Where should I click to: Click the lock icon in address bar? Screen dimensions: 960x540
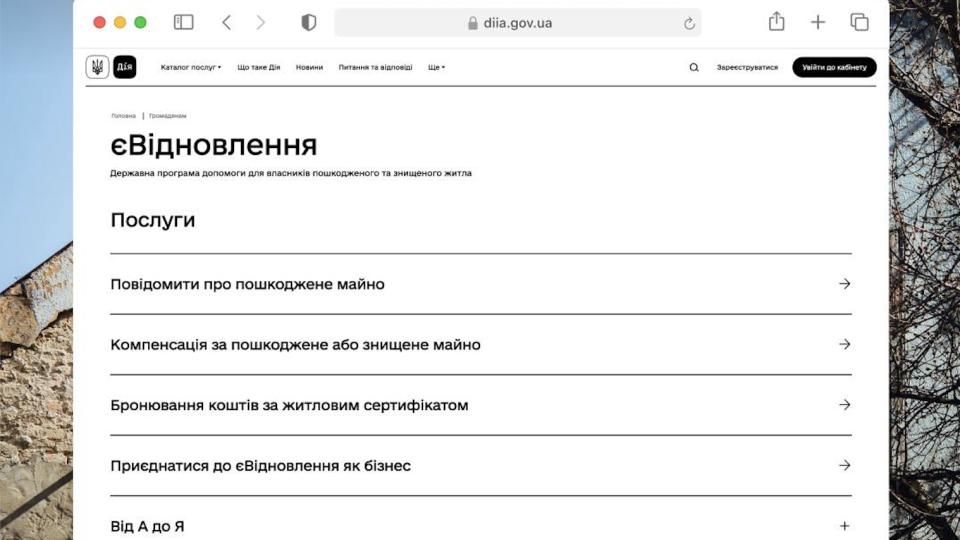tap(473, 23)
